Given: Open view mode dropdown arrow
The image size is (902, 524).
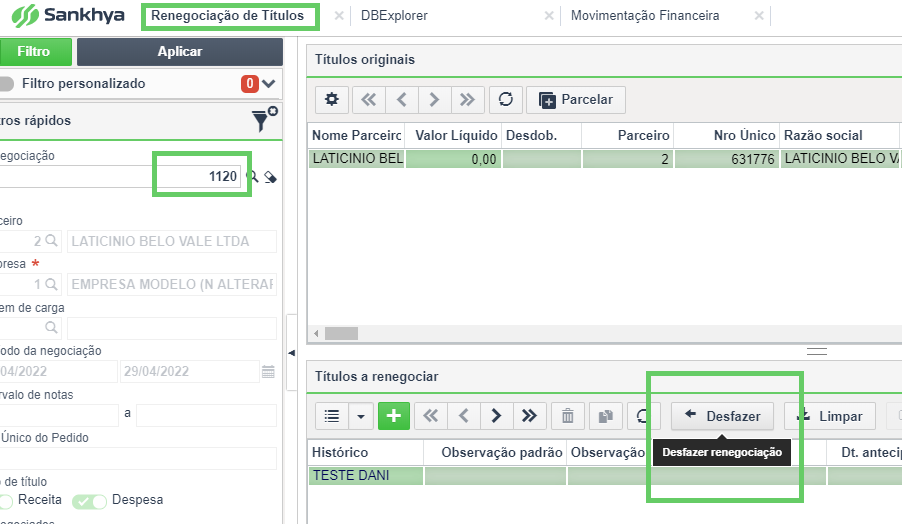Looking at the screenshot, I should pyautogui.click(x=361, y=416).
